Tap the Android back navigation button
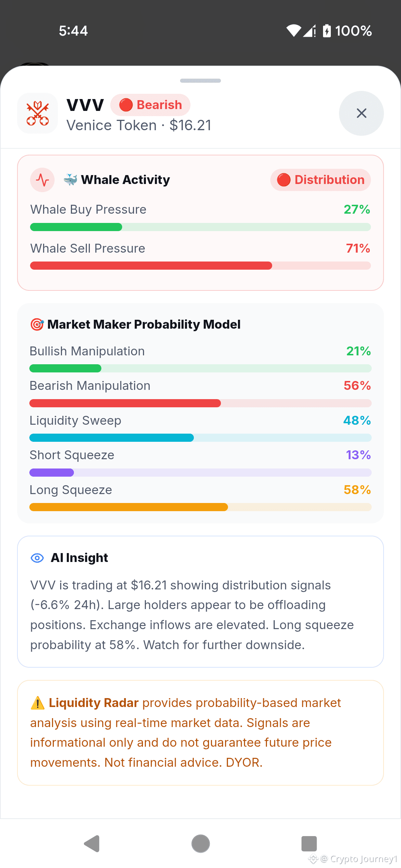This screenshot has height=868, width=401. 92,844
